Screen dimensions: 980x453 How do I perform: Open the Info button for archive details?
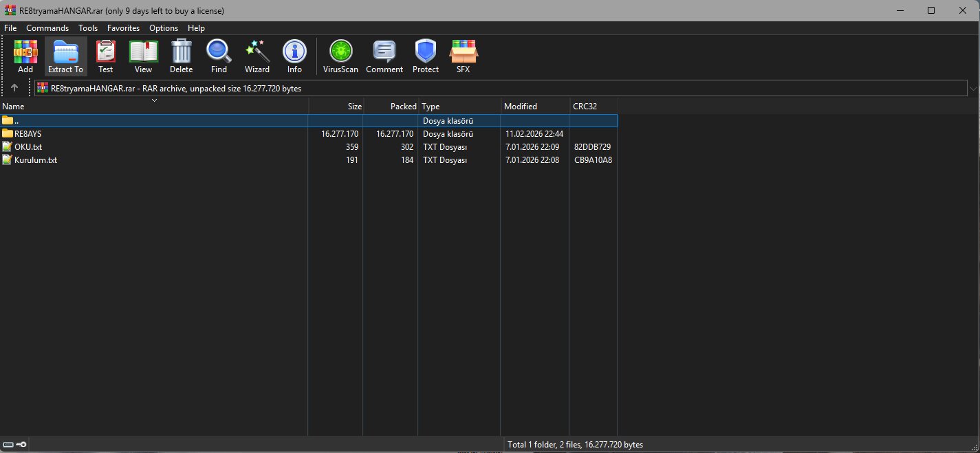(294, 56)
